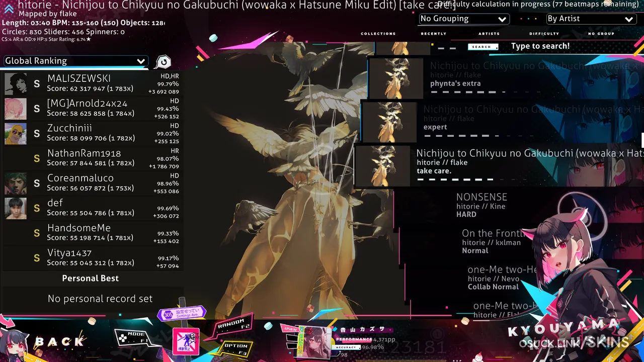Switch to the Collections tab
This screenshot has height=362, width=644.
tap(378, 34)
